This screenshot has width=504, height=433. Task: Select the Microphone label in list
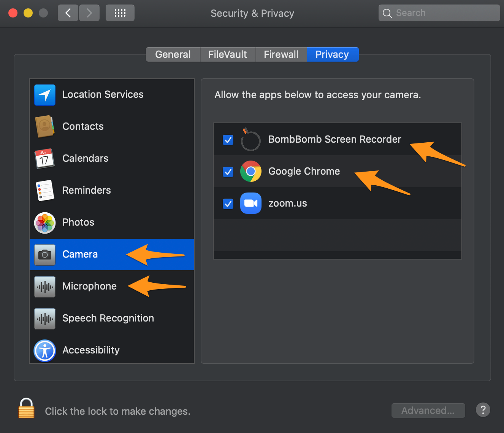(x=90, y=286)
